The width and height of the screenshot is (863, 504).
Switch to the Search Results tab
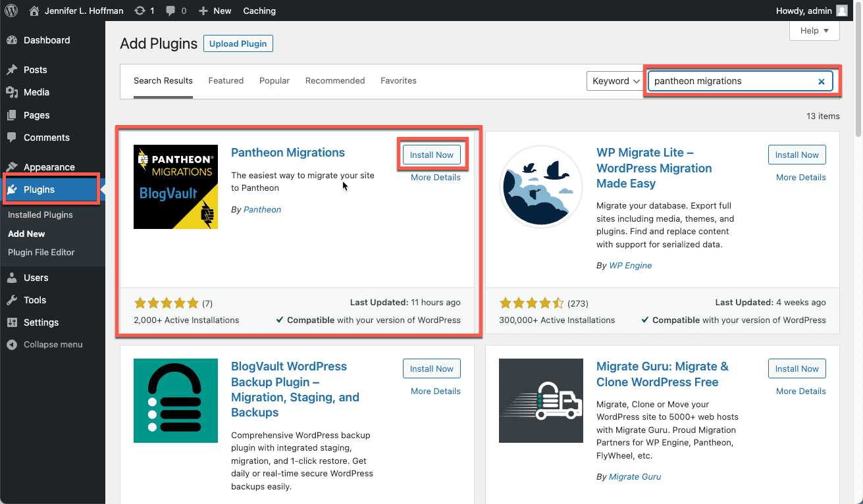coord(163,81)
